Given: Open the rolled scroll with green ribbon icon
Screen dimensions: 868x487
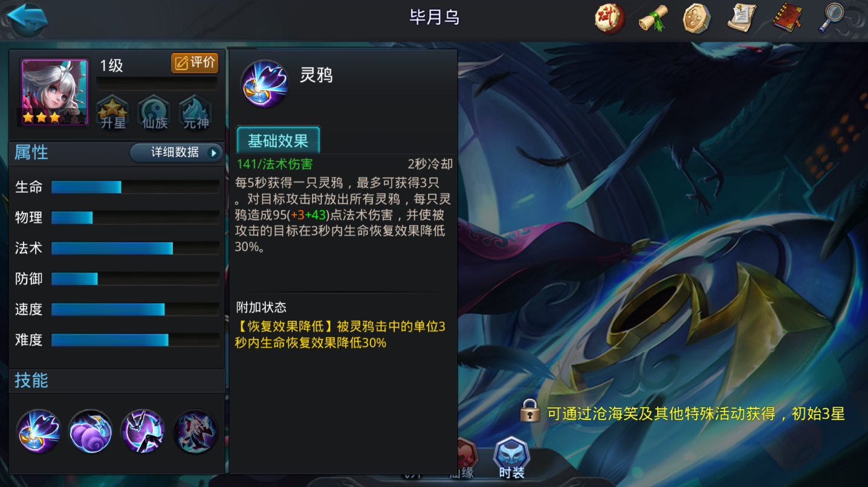Looking at the screenshot, I should (653, 18).
